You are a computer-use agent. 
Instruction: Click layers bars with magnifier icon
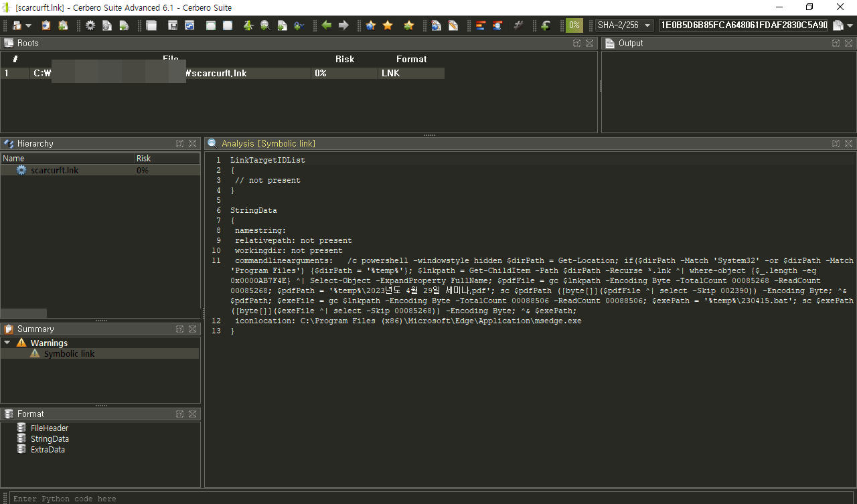point(497,25)
